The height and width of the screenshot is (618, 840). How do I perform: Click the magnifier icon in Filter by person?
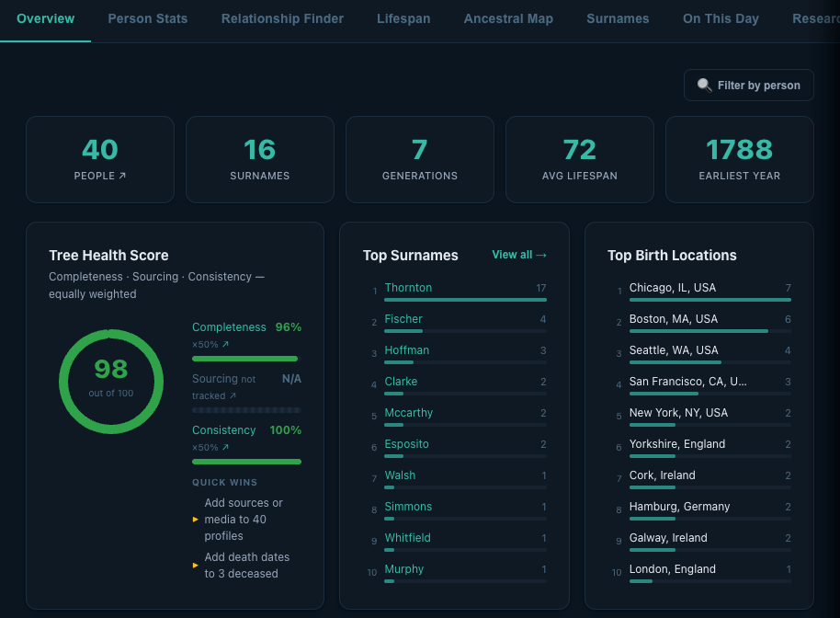pos(704,85)
